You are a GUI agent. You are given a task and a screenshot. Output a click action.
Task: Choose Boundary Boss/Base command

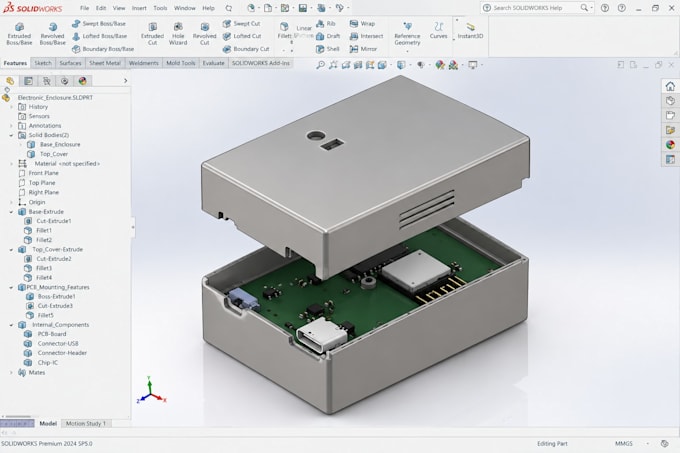pos(103,49)
